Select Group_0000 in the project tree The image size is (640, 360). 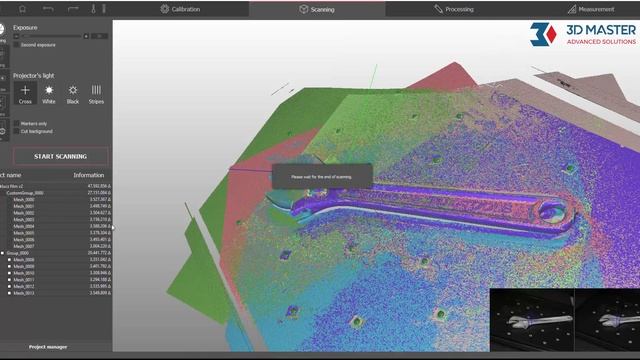coord(18,253)
